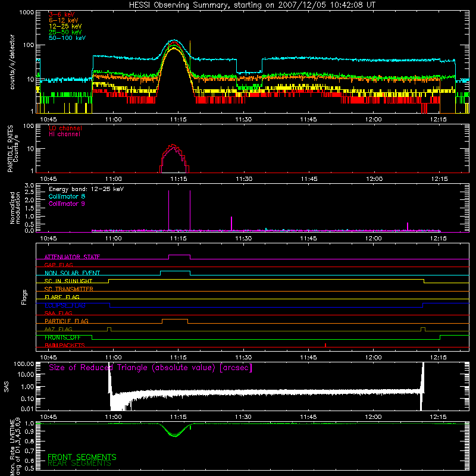
Task: Click the 1000 tick label on the counts axis
Action: coord(26,12)
